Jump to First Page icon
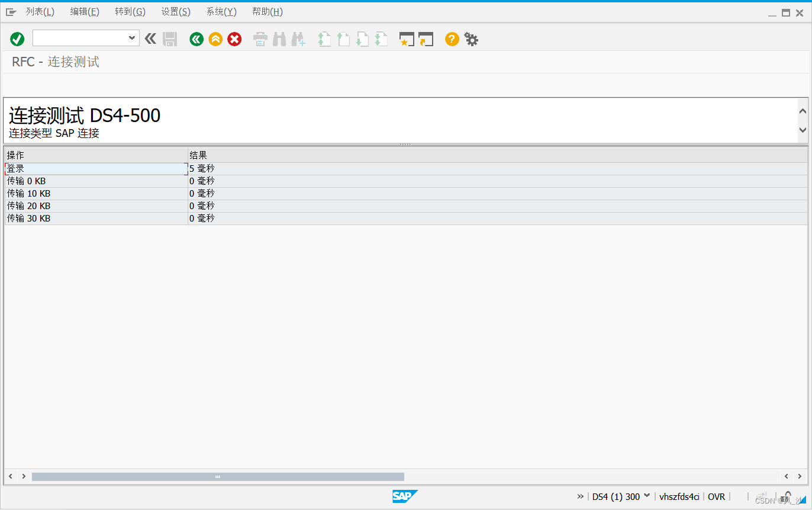This screenshot has width=812, height=510. [324, 39]
